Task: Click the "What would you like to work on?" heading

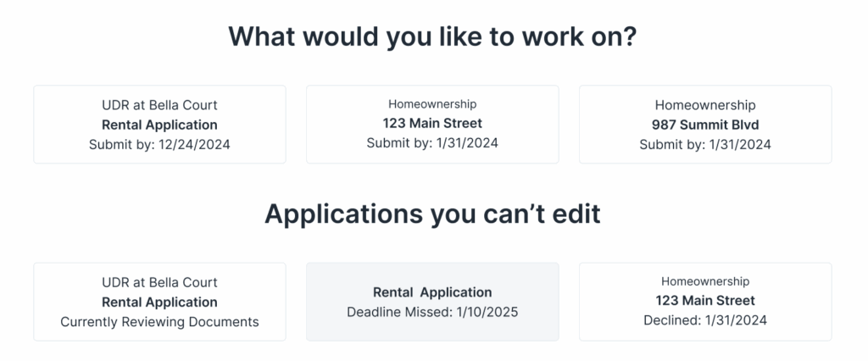Action: [432, 36]
